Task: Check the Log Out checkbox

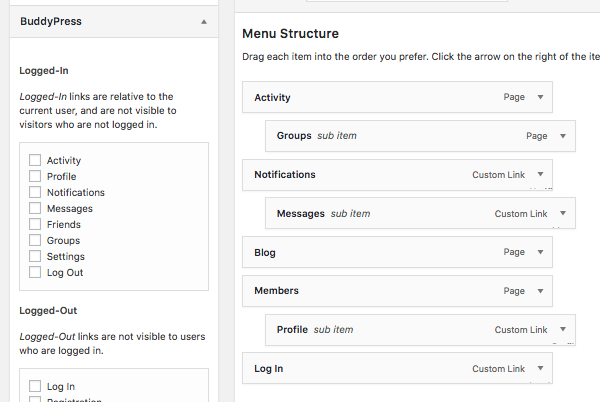Action: pyautogui.click(x=35, y=272)
